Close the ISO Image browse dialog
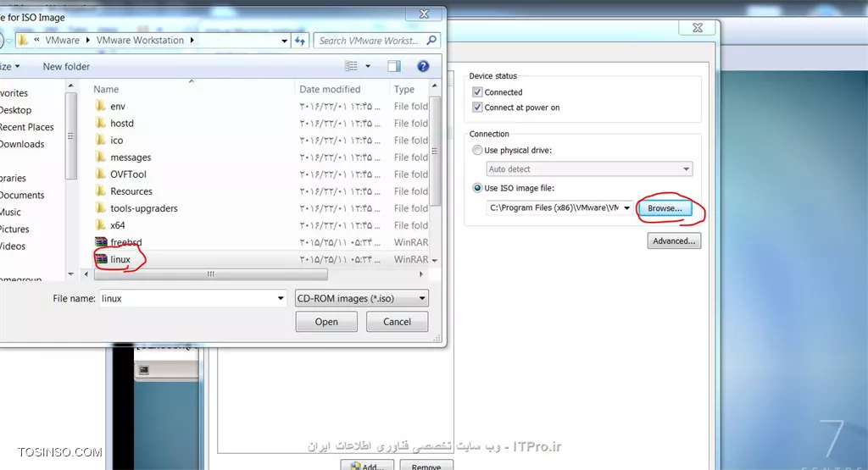 click(x=424, y=14)
